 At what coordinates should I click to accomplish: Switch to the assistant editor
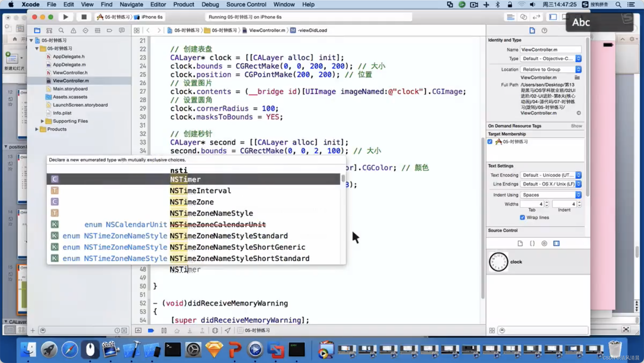tap(523, 17)
